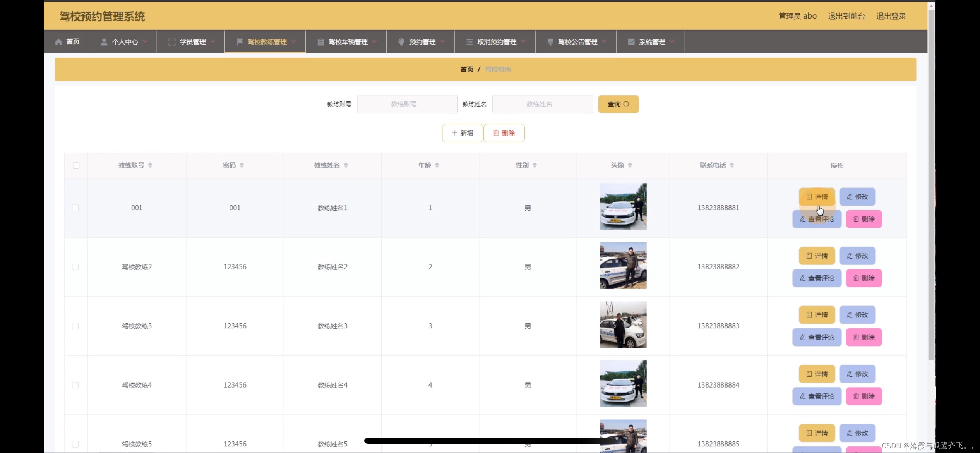Check the row checkbox for 驾校教练3

pos(75,326)
